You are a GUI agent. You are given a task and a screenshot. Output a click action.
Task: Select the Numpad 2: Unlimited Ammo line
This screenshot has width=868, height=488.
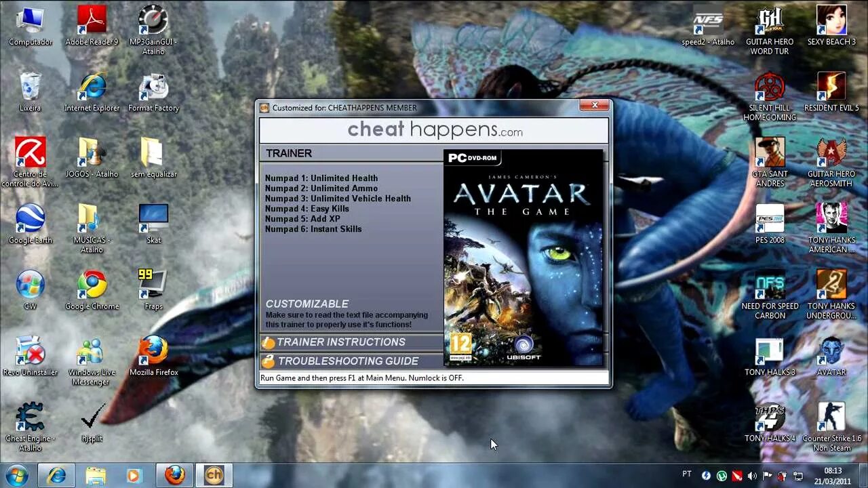pyautogui.click(x=321, y=188)
